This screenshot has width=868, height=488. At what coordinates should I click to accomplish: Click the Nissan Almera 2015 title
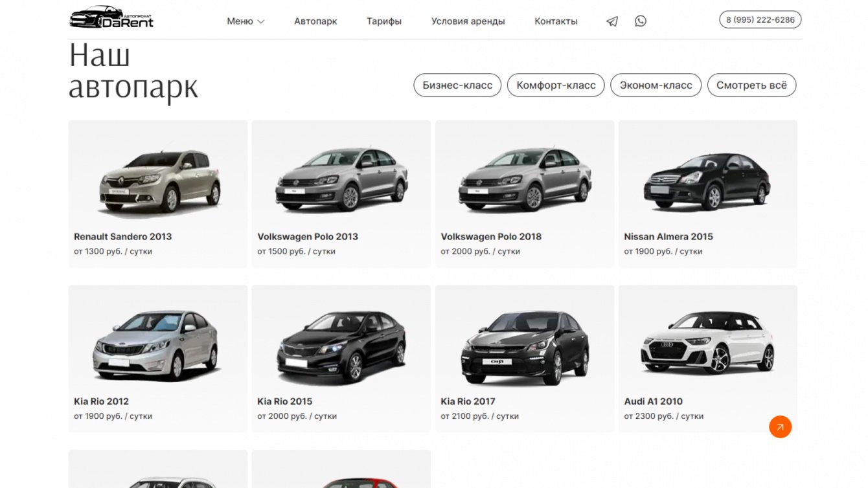click(x=668, y=236)
